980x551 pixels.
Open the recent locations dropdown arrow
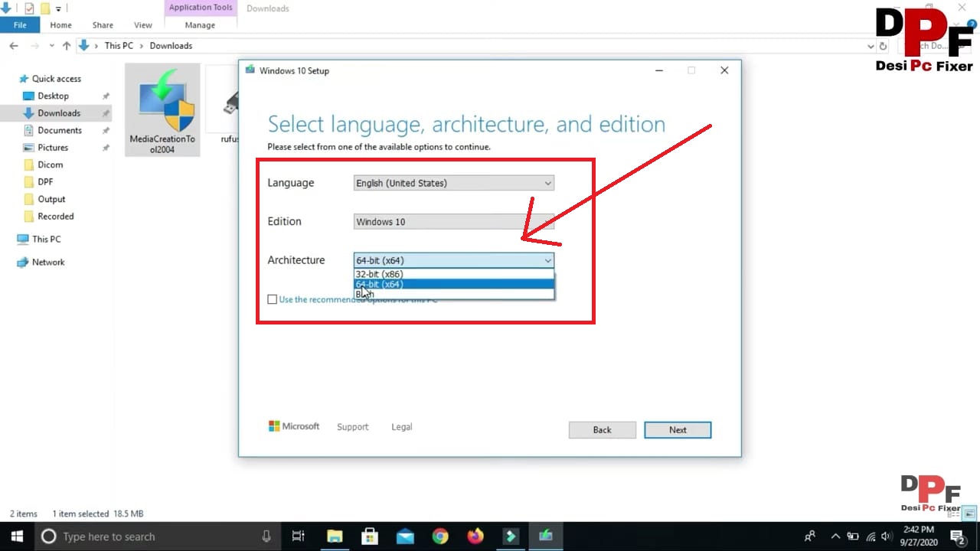click(51, 46)
